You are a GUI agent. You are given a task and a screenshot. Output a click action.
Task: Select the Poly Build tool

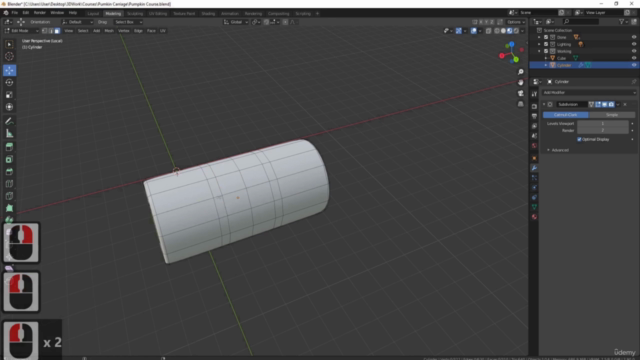(9, 208)
